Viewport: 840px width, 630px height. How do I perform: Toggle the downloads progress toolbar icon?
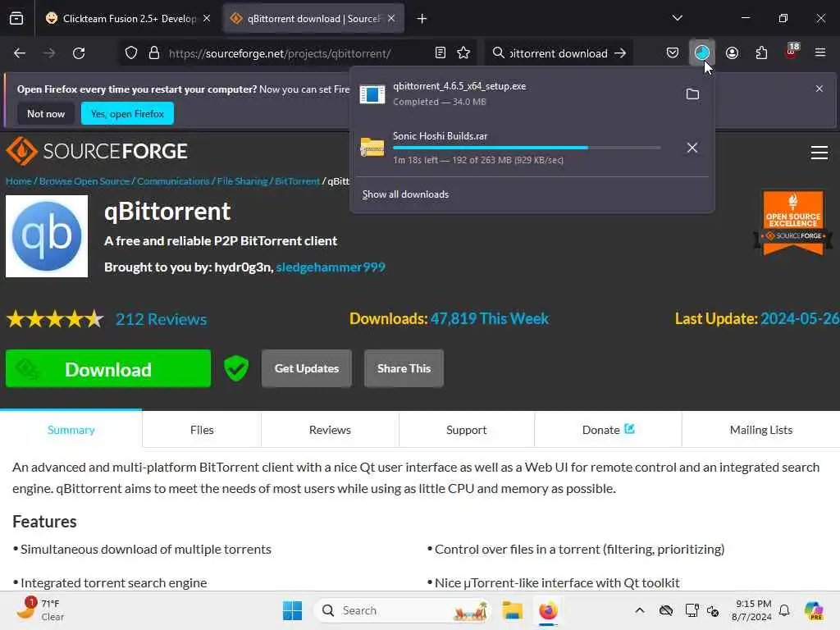[x=702, y=53]
